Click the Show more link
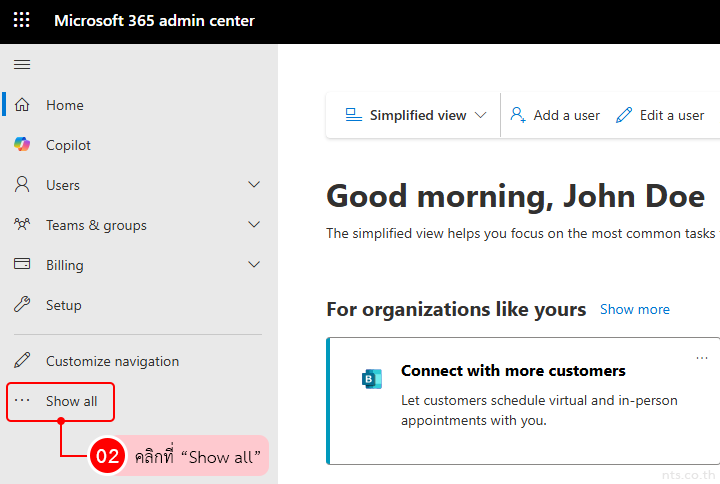The image size is (720, 484). point(635,310)
